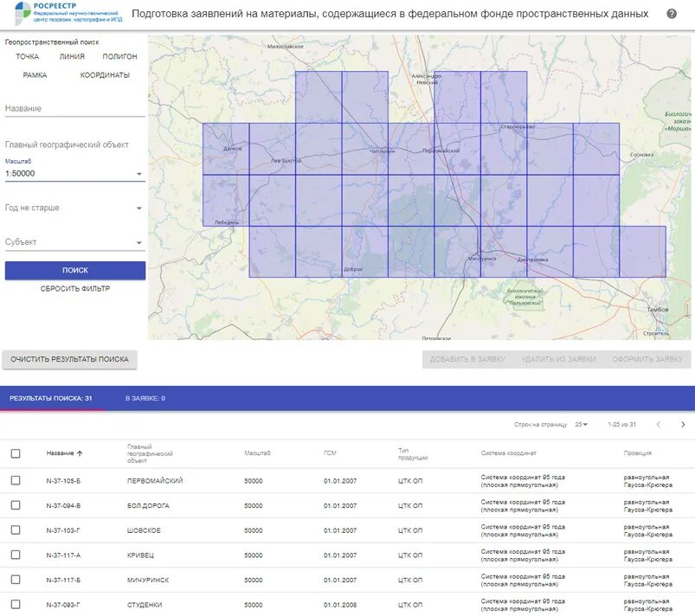This screenshot has width=695, height=616.
Task: Check the N-37-117-А row checkbox
Action: tap(16, 555)
